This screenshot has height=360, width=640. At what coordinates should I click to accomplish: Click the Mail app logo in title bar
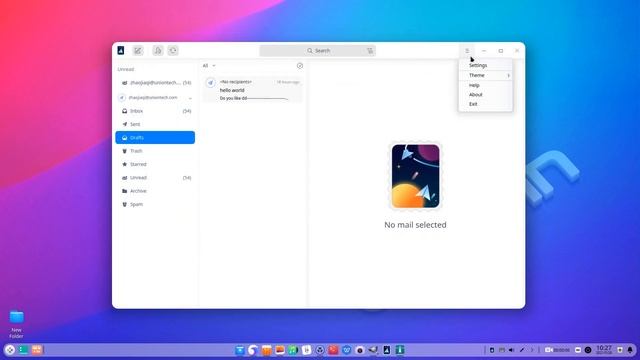(121, 50)
